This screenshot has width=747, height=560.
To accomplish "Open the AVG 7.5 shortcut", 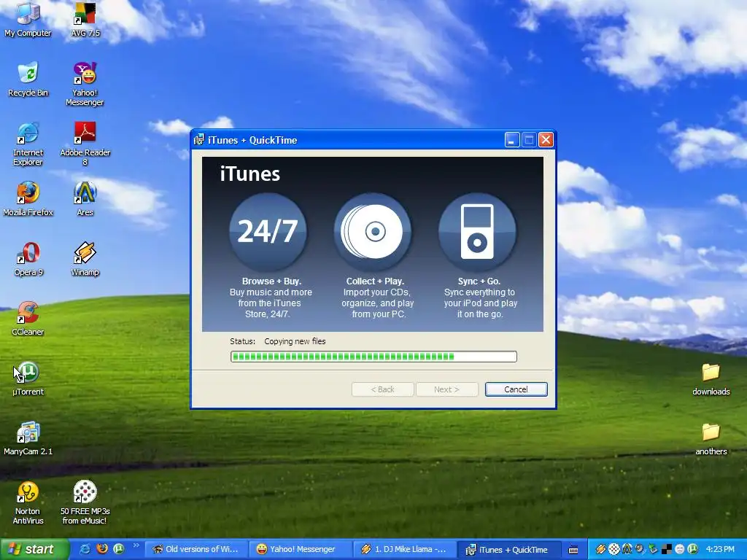I will pos(85,19).
